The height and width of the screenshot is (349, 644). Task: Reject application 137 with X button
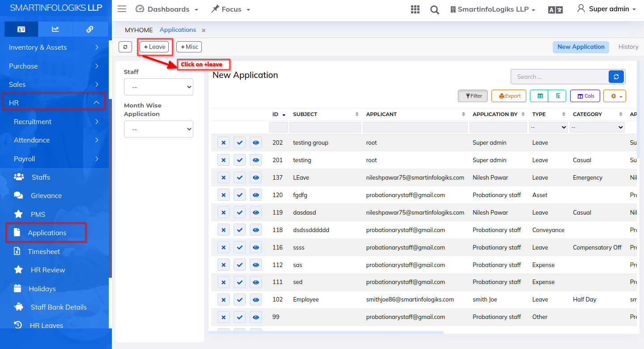tap(223, 177)
